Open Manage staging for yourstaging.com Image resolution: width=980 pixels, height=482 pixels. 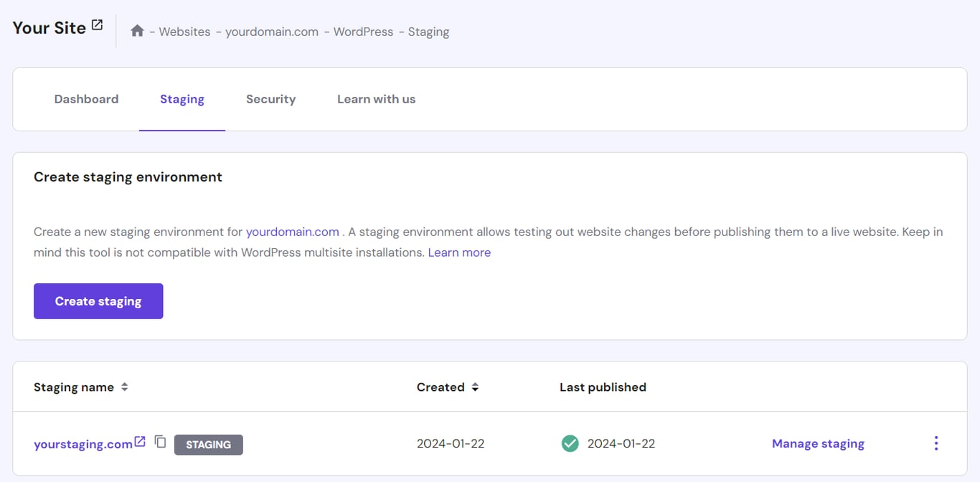click(x=818, y=443)
